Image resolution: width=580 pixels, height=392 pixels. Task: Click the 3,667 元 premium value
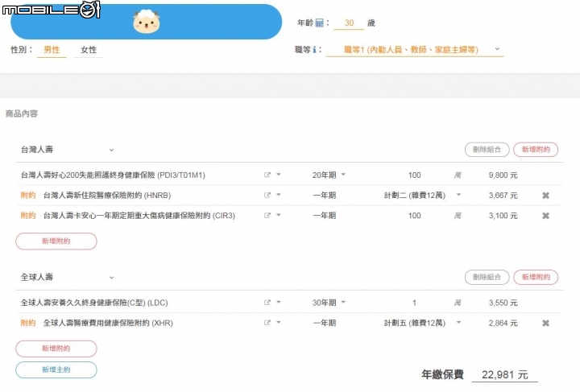pyautogui.click(x=503, y=196)
